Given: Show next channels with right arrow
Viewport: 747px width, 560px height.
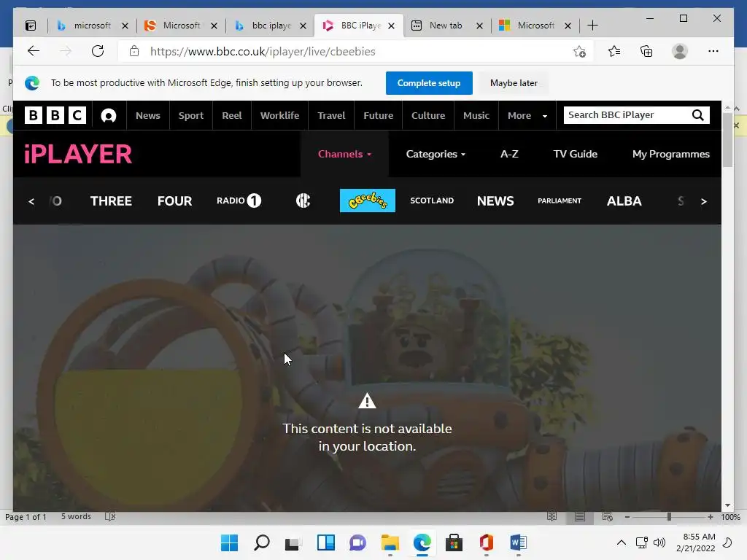Looking at the screenshot, I should click(x=704, y=201).
